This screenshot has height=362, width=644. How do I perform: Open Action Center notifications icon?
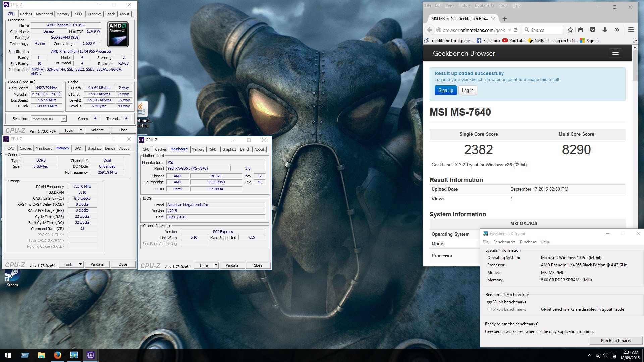point(614,355)
